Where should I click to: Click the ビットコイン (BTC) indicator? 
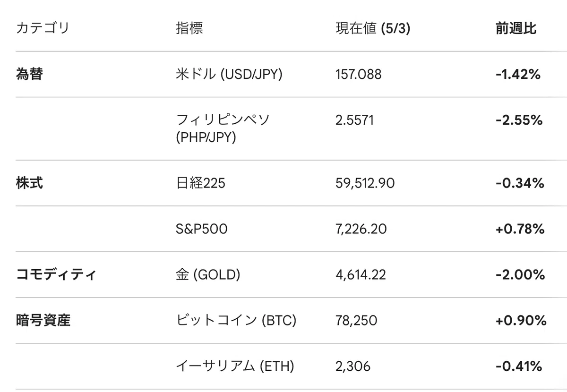tap(236, 321)
